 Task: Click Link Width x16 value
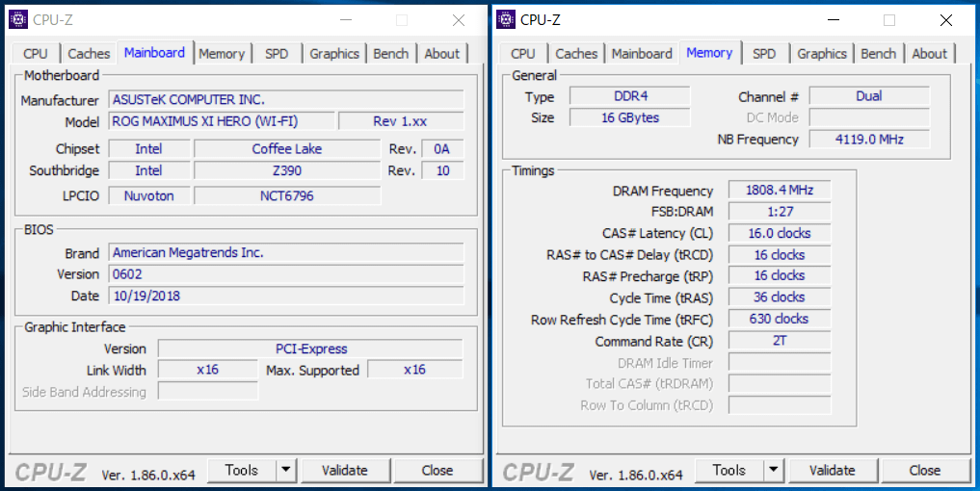pyautogui.click(x=207, y=370)
